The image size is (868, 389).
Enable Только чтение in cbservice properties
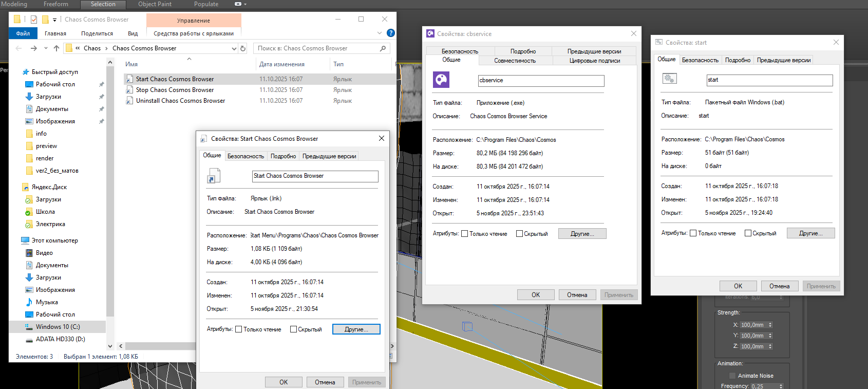pos(464,234)
